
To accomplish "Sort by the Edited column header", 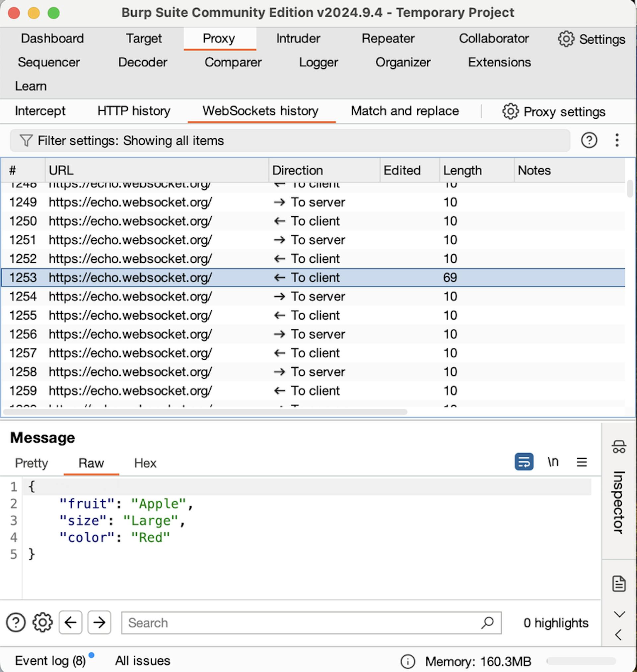I will coord(409,170).
